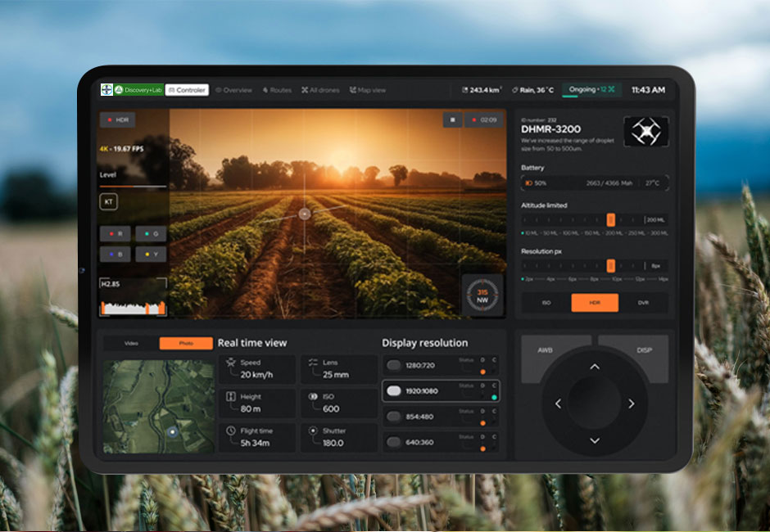Open the Overview tab
Screen dimensions: 770x532
pos(233,90)
